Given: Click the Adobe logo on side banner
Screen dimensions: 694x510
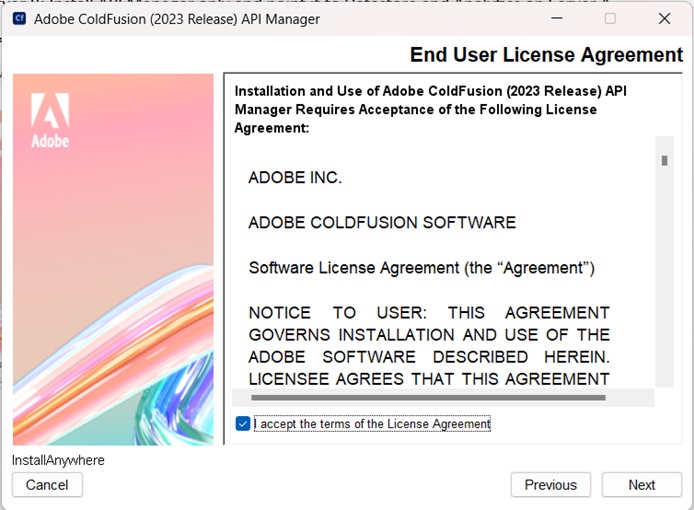Looking at the screenshot, I should (x=50, y=121).
